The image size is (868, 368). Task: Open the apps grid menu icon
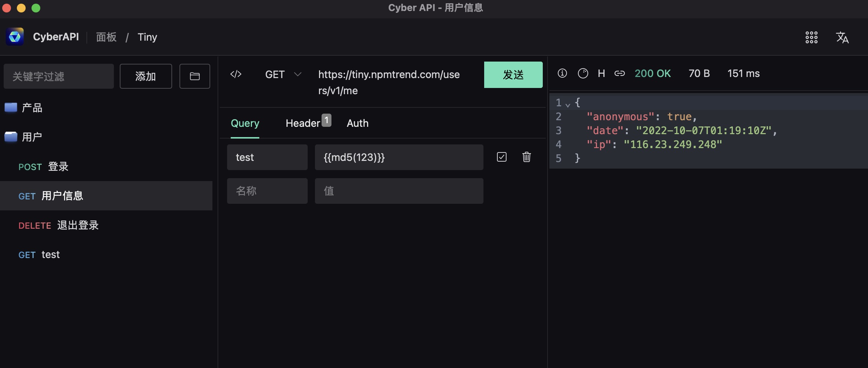[x=811, y=37]
